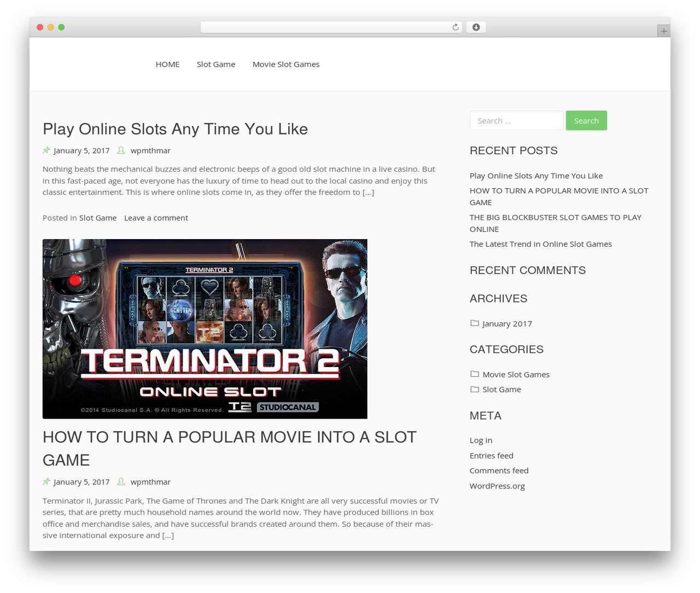Focus the browser address bar

coord(331,27)
